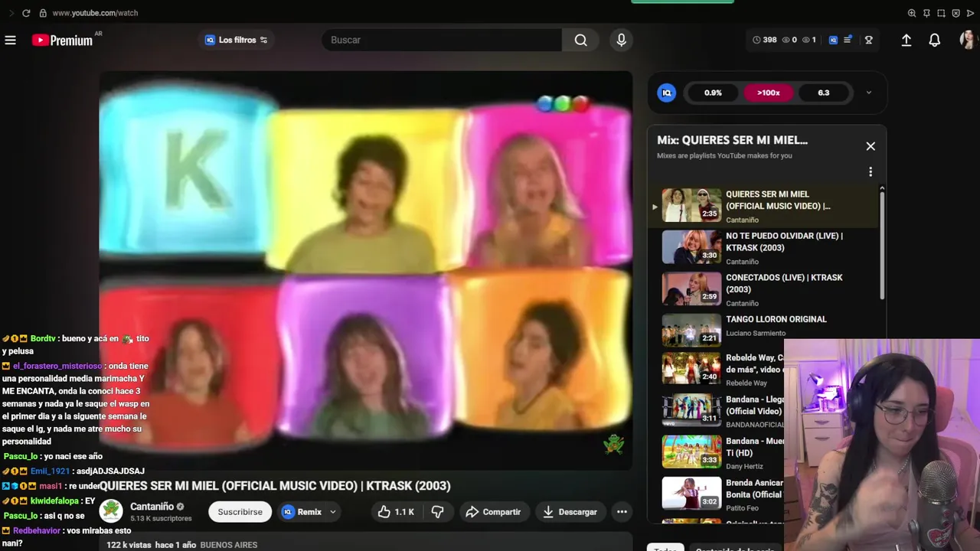
Task: Click chat username kiwidefalopa
Action: [x=54, y=500]
